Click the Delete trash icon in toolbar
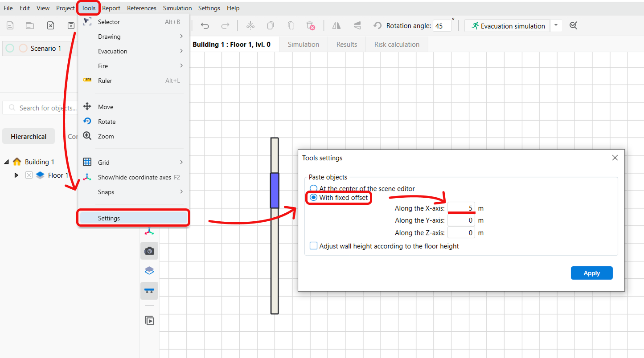Viewport: 644px width, 358px height. [311, 26]
